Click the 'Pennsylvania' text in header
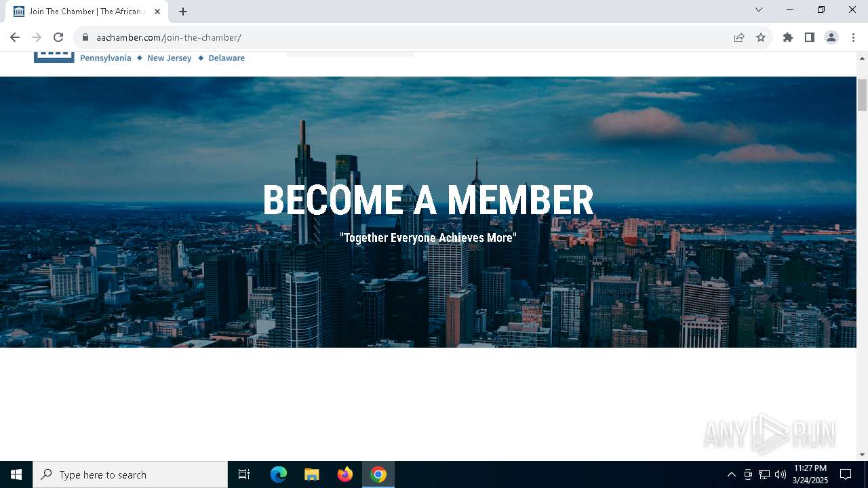This screenshot has height=488, width=868. [105, 58]
